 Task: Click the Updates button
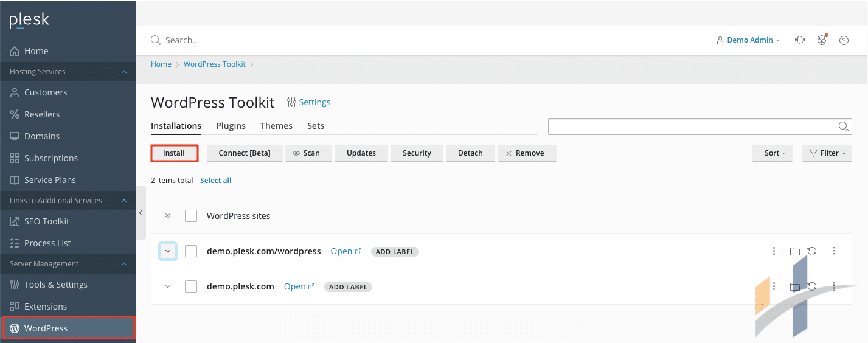[361, 153]
